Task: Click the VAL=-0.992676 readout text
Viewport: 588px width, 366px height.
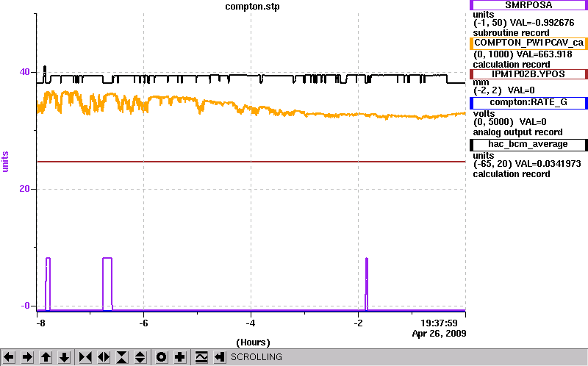Action: coord(542,23)
